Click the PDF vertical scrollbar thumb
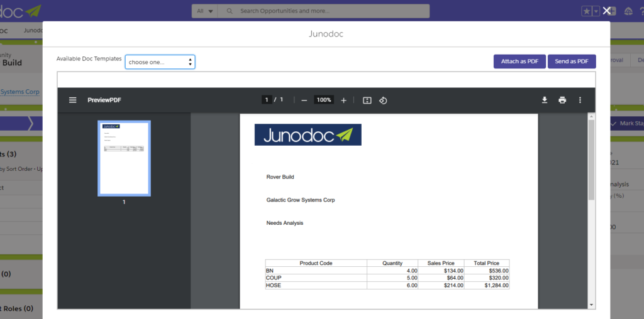644x319 pixels. click(x=591, y=160)
